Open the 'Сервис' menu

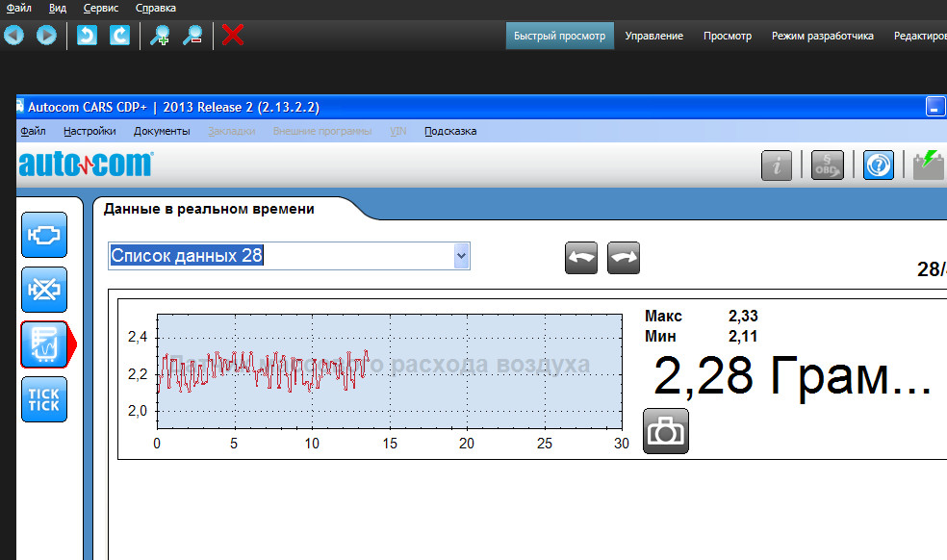[x=101, y=8]
